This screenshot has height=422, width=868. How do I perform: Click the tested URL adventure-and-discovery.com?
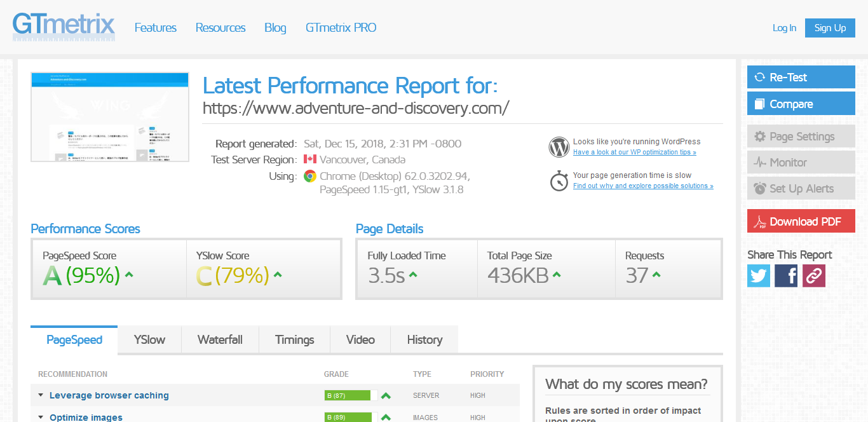[x=356, y=108]
